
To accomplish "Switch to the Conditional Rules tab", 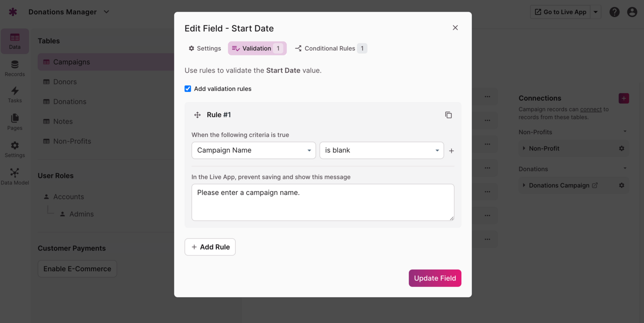I will pos(330,48).
